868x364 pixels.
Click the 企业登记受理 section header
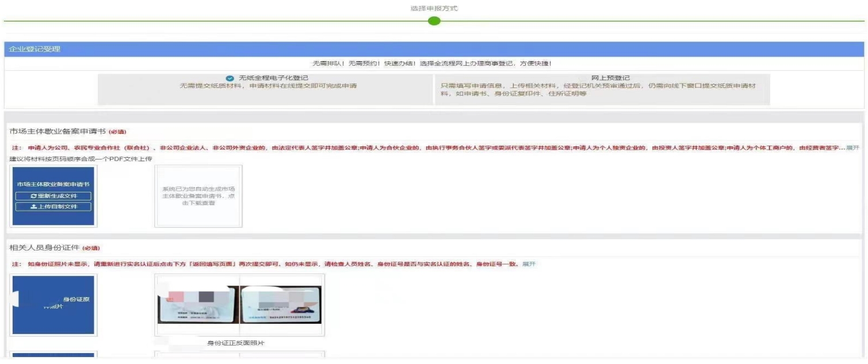click(x=35, y=50)
